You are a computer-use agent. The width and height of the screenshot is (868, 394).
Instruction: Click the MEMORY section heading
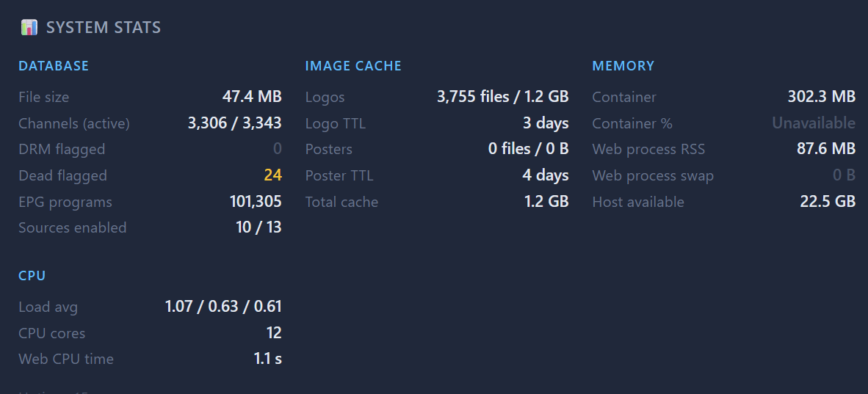pos(623,66)
